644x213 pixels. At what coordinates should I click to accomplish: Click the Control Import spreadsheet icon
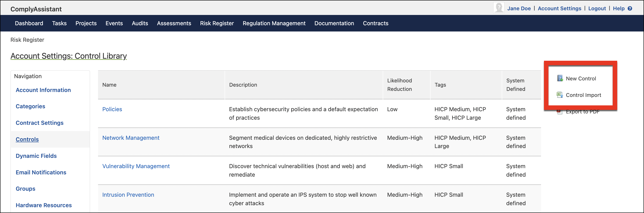point(560,95)
